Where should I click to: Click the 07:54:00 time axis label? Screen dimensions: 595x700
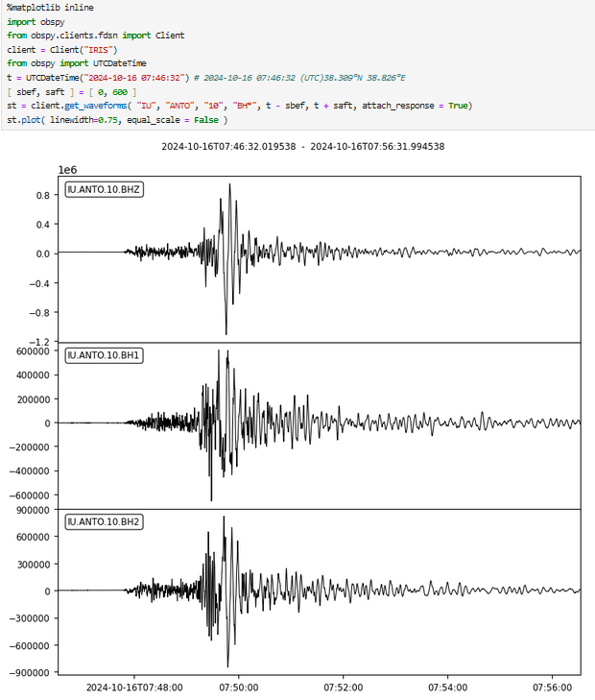pos(448,688)
